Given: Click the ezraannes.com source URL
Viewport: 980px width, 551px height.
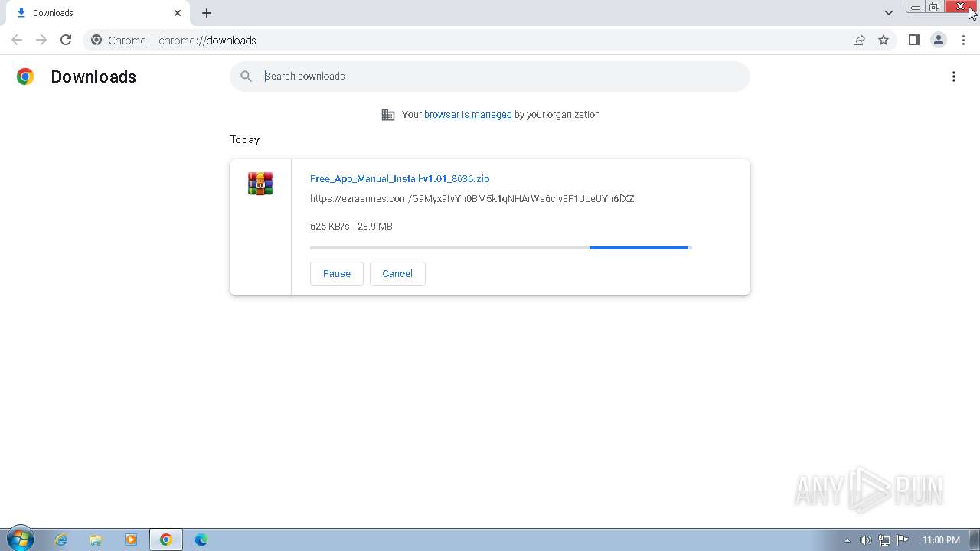Looking at the screenshot, I should click(x=472, y=198).
